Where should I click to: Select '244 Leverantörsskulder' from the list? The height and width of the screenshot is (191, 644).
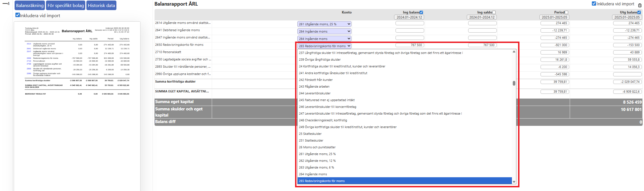pos(315,93)
